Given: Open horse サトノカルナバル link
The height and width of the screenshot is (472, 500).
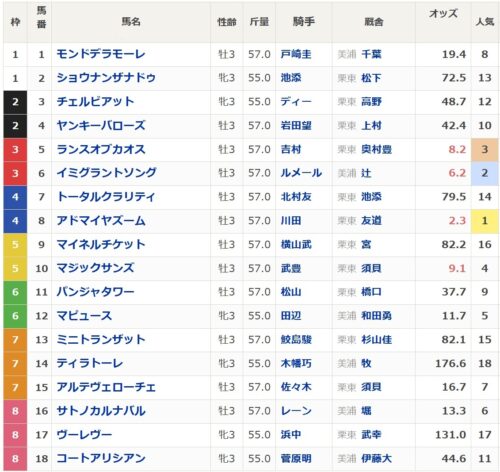Looking at the screenshot, I should point(101,411).
